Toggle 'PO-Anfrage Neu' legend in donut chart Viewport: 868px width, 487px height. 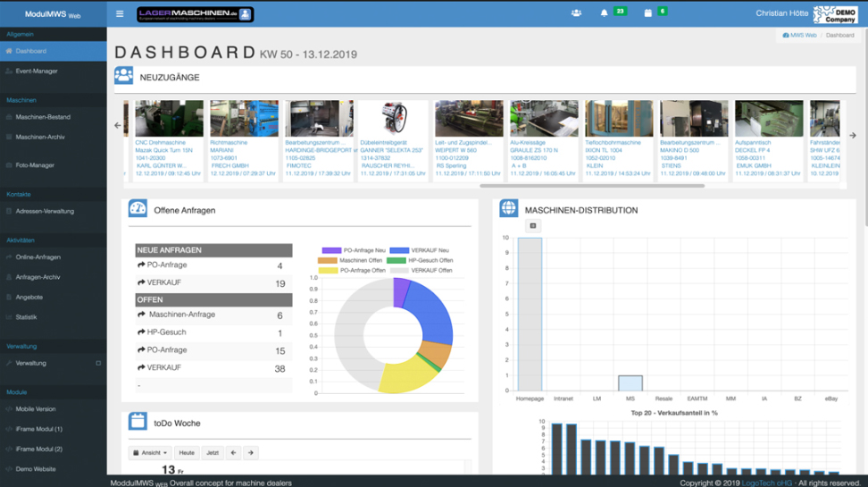(331, 250)
